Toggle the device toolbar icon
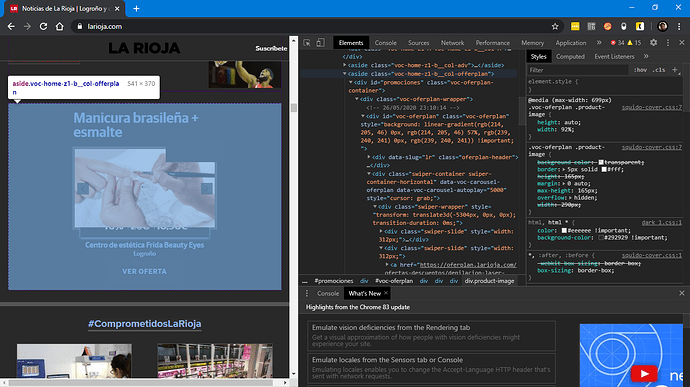 320,43
